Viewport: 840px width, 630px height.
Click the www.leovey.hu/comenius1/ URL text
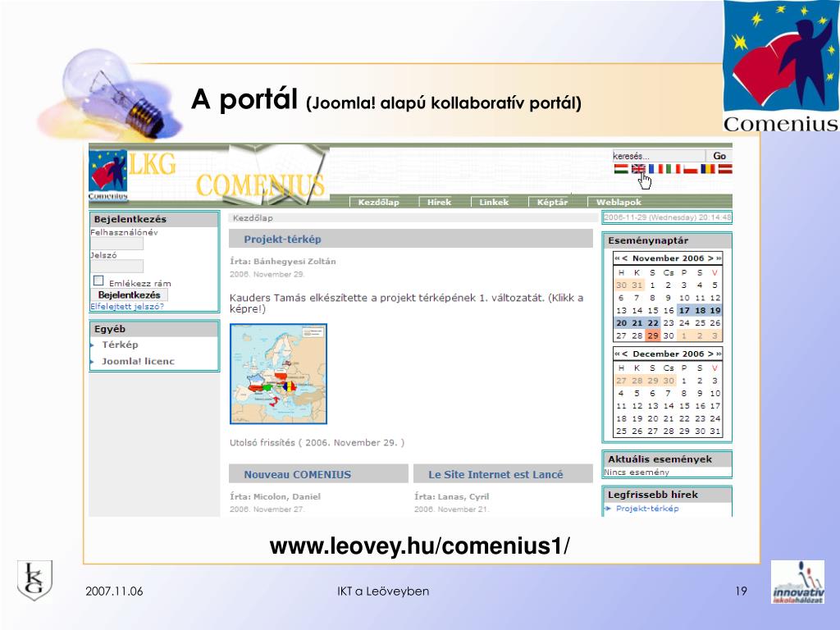point(420,546)
